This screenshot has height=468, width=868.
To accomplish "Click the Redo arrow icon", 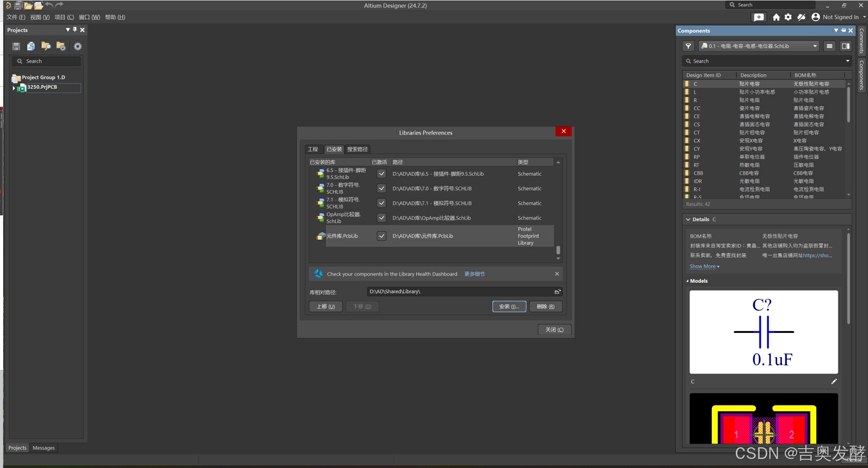I will (59, 5).
